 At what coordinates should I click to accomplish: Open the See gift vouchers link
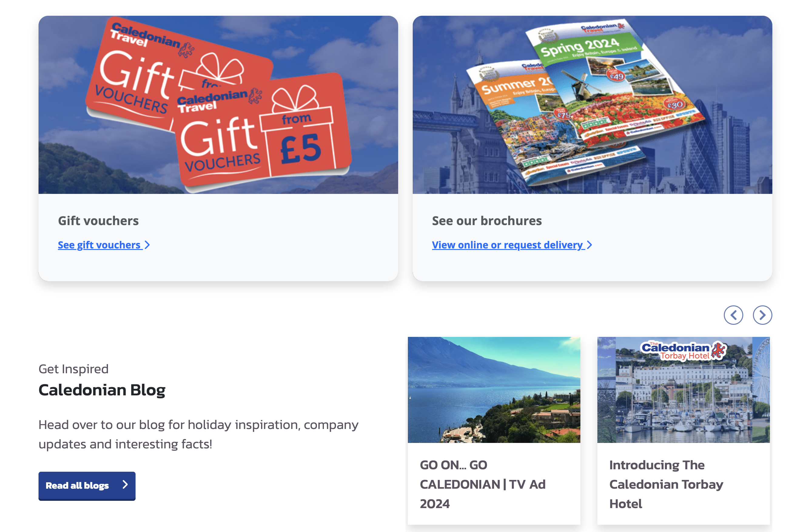click(99, 245)
